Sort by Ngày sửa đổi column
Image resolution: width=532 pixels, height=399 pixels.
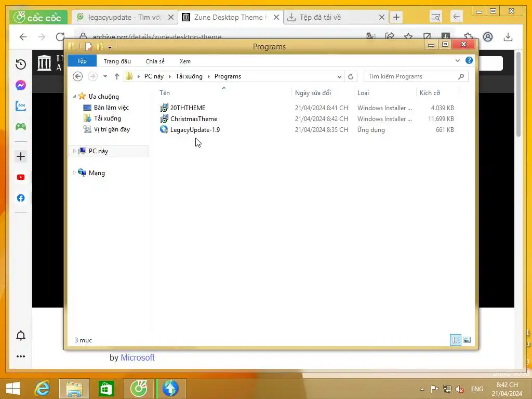(x=313, y=92)
